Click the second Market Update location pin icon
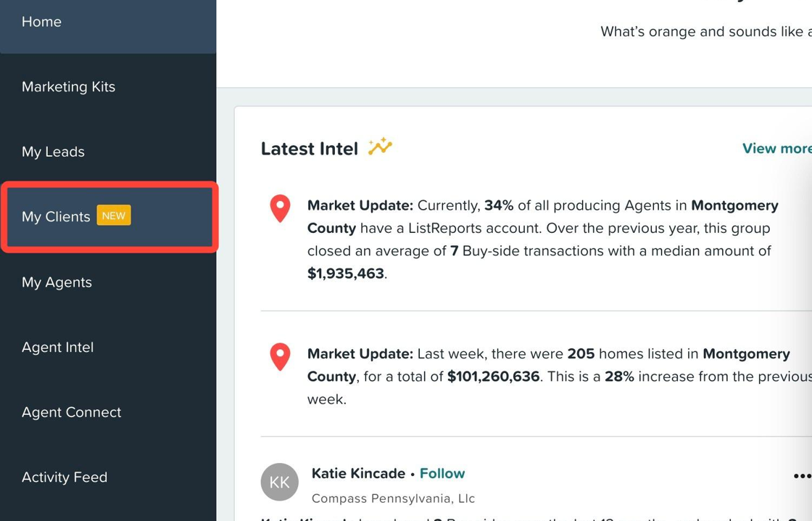Image resolution: width=812 pixels, height=521 pixels. pyautogui.click(x=281, y=356)
